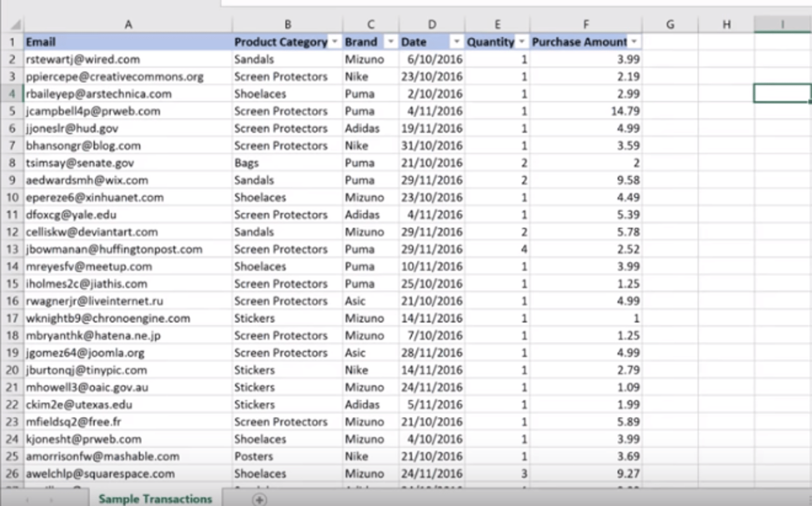Click the Date header cell
The width and height of the screenshot is (812, 506).
(421, 42)
